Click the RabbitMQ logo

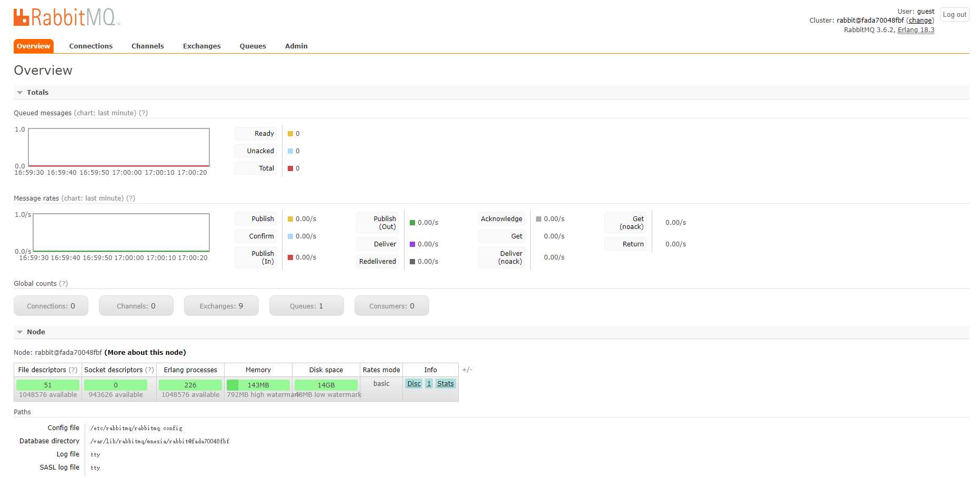point(67,17)
